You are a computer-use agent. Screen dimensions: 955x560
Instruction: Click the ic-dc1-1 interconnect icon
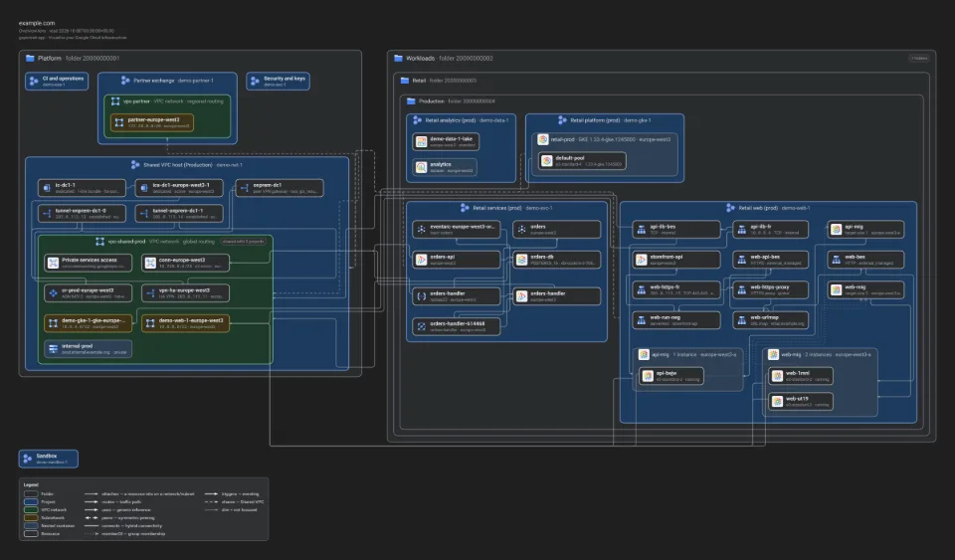click(x=47, y=188)
